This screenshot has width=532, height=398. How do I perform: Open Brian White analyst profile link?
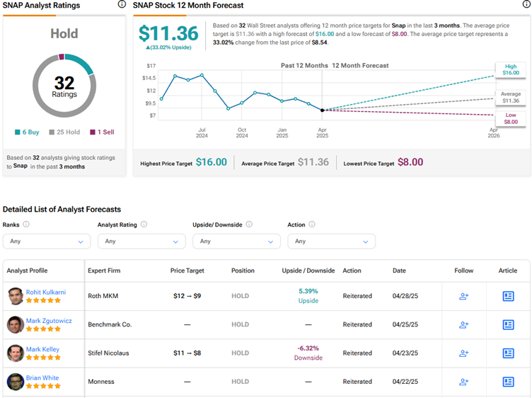pyautogui.click(x=42, y=377)
